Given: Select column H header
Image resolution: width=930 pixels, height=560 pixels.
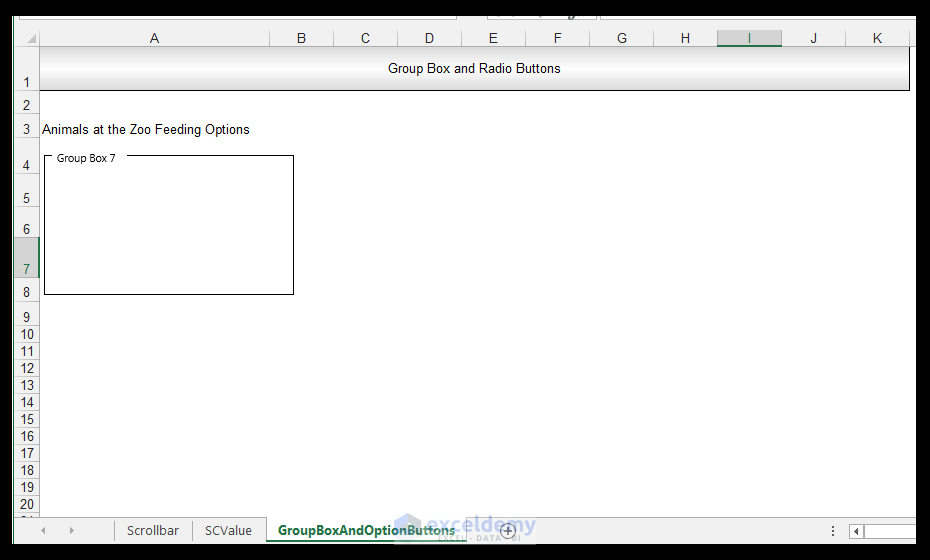Looking at the screenshot, I should click(685, 39).
